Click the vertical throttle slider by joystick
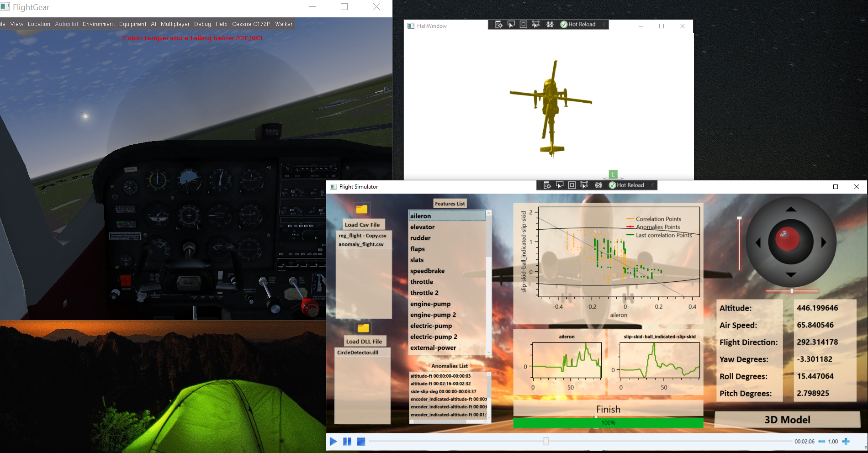This screenshot has height=453, width=868. tap(739, 243)
